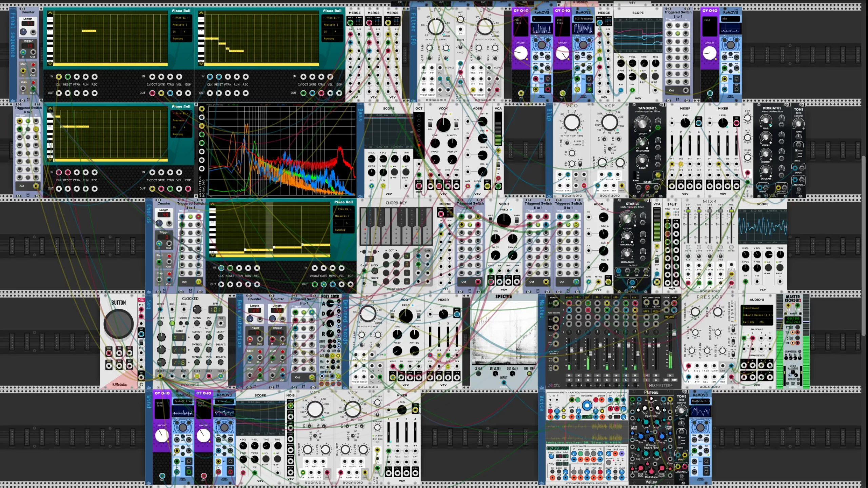This screenshot has height=488, width=868.
Task: Click the wind channel fader on MixMaster
Action: tap(572, 350)
